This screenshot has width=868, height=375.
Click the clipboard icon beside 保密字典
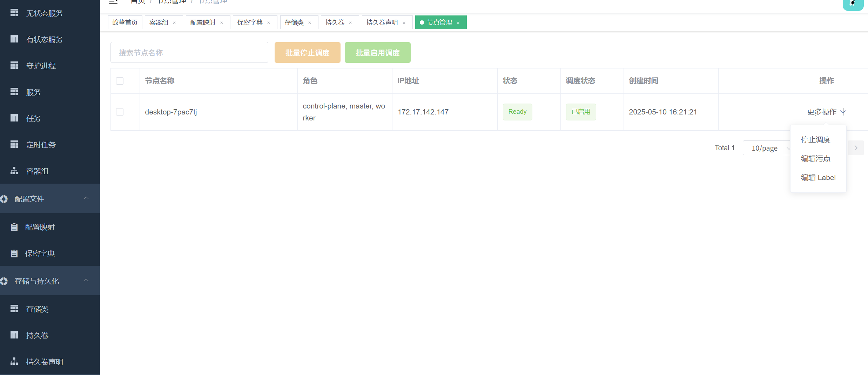pyautogui.click(x=14, y=254)
